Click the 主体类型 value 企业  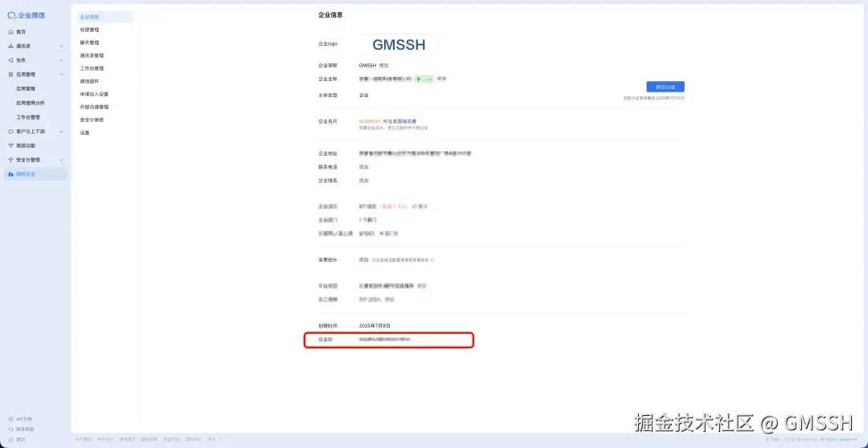tap(364, 95)
